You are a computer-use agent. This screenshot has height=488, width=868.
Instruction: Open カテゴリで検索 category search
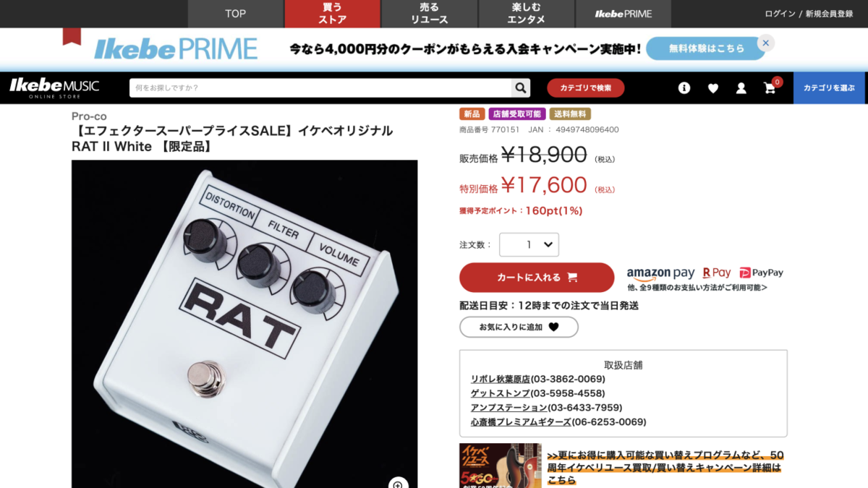[585, 88]
